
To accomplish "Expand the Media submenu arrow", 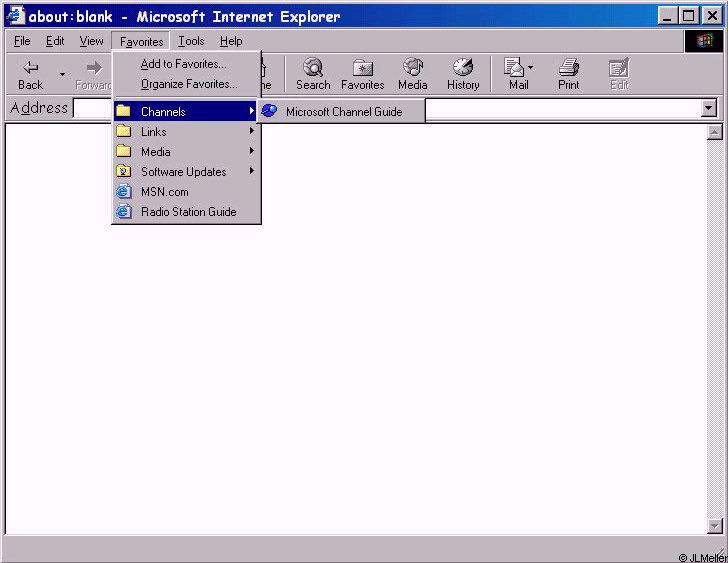I will pyautogui.click(x=252, y=151).
